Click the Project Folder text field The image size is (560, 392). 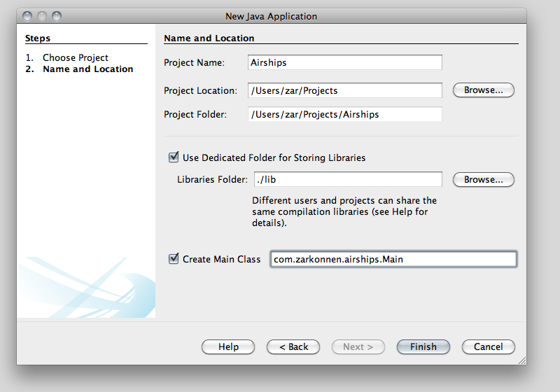(344, 114)
